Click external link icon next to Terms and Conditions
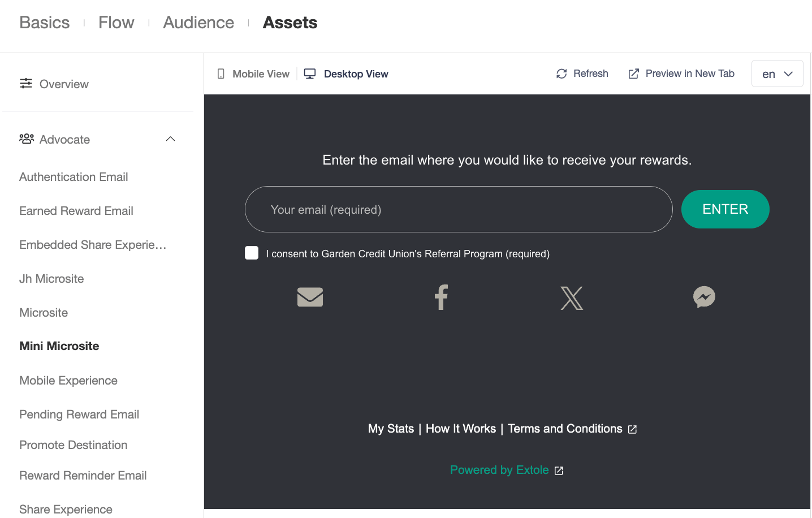The width and height of the screenshot is (812, 518). click(632, 430)
